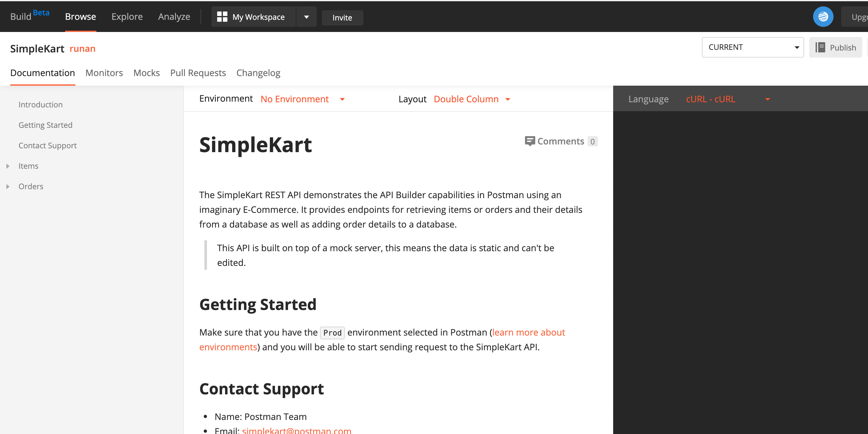868x434 pixels.
Task: Click the Invite button
Action: 342,17
